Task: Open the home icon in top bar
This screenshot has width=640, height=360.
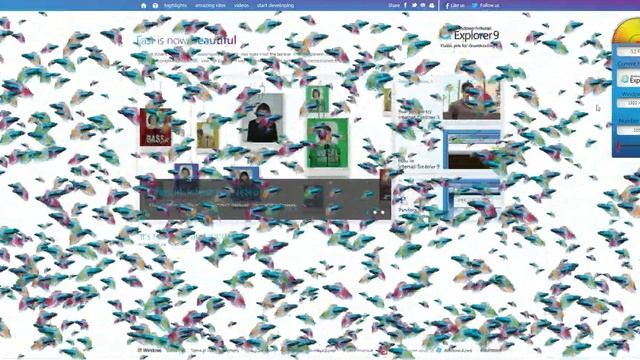Action: 143,5
